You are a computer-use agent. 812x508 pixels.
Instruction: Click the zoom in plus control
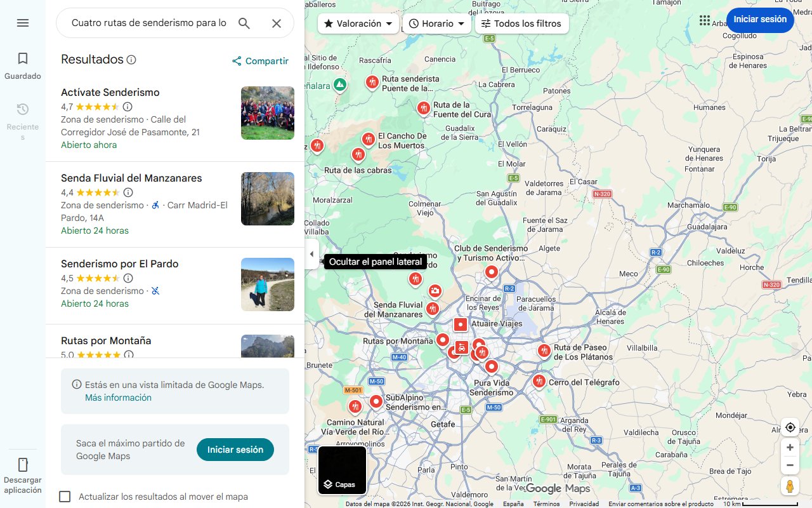pyautogui.click(x=790, y=447)
